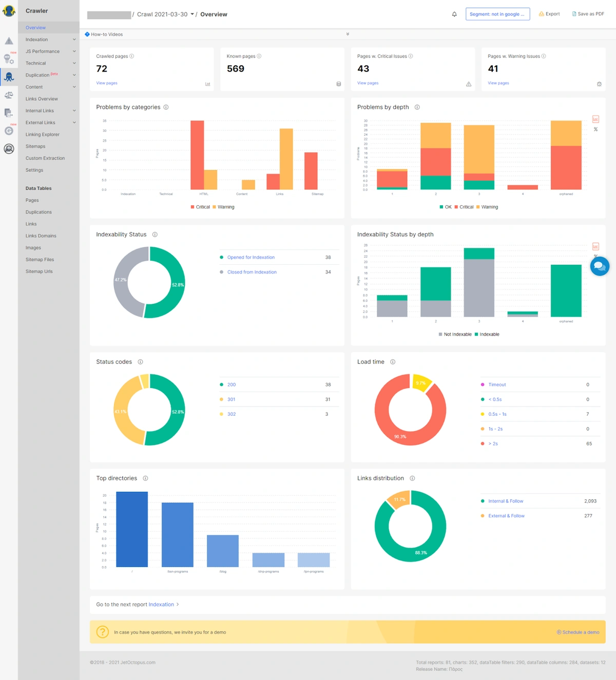Select the scales comparison icon in sidebar
Viewport: 616px width, 680px height.
(9, 94)
